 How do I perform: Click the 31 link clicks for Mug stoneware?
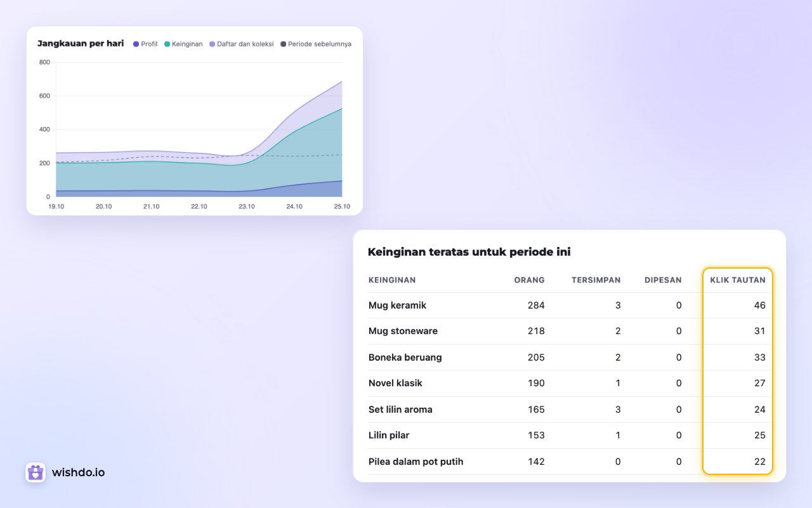pyautogui.click(x=760, y=331)
